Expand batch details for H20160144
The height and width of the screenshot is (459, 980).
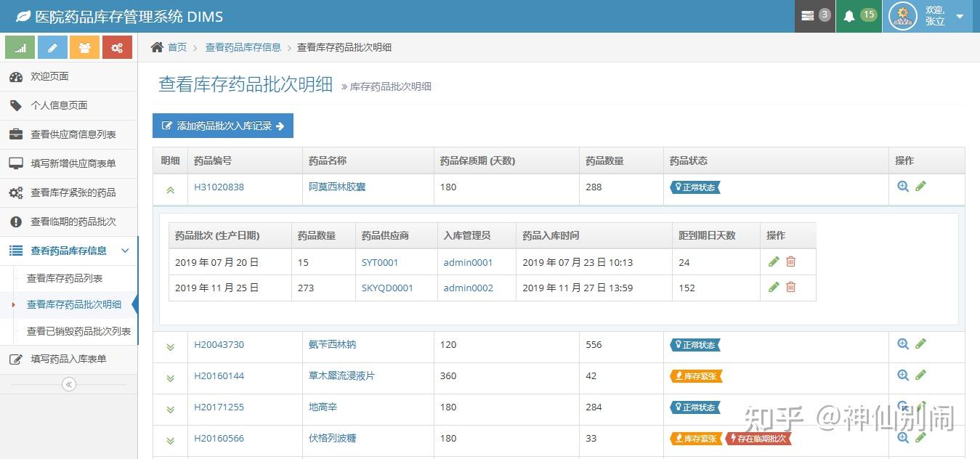tap(170, 378)
